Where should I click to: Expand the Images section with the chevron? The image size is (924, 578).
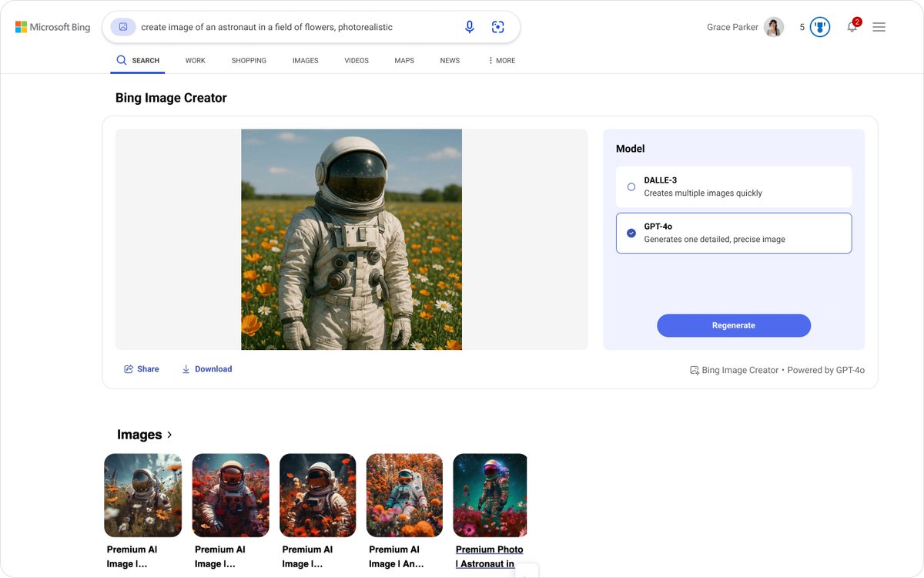point(168,434)
